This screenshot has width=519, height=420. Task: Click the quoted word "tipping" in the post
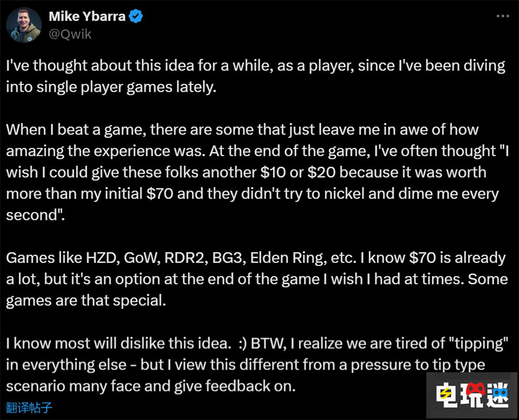click(x=478, y=344)
